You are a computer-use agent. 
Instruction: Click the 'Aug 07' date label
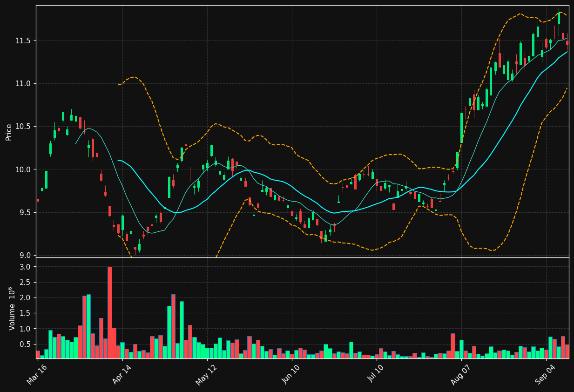pyautogui.click(x=461, y=374)
